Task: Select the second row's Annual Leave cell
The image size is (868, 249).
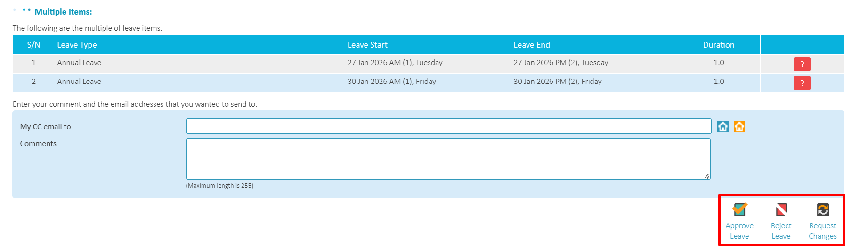Action: tap(79, 82)
